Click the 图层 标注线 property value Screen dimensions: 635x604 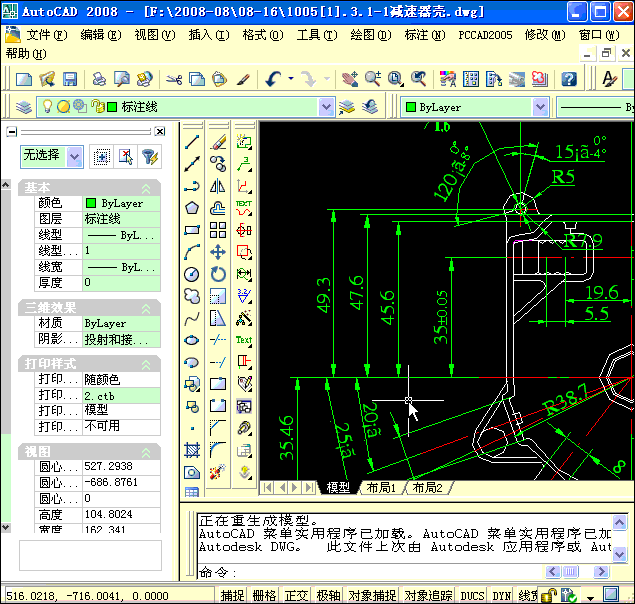(121, 219)
